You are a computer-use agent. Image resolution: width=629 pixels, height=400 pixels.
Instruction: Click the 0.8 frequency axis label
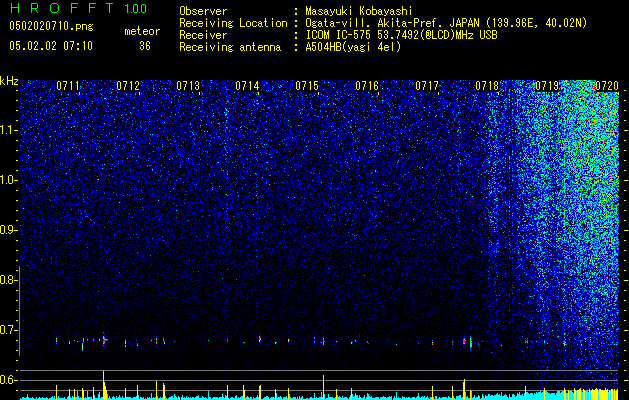coord(9,280)
